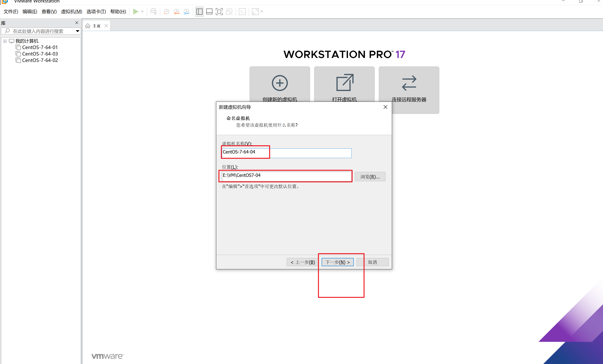
Task: Toggle the library sidebar panel
Action: 199,12
